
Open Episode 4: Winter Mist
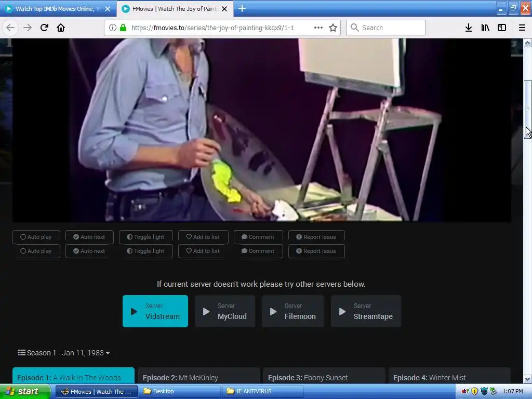pyautogui.click(x=449, y=376)
